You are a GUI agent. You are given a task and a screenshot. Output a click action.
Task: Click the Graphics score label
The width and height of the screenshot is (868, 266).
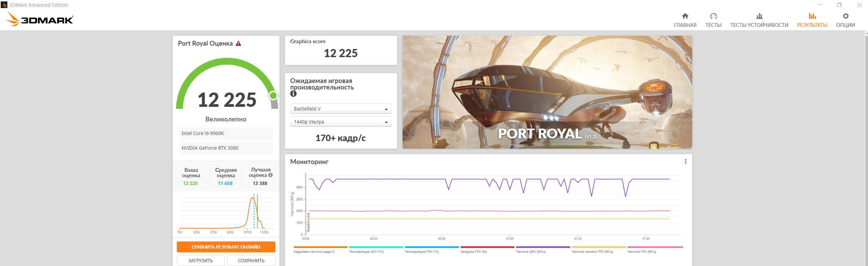pos(308,41)
